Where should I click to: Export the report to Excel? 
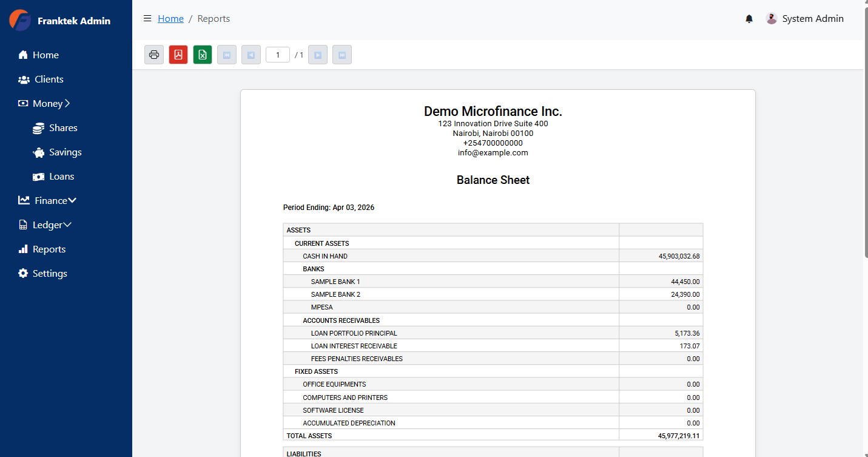[x=202, y=54]
